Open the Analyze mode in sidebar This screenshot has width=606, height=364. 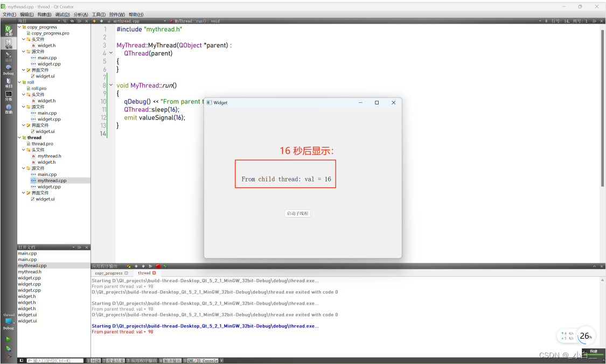point(8,96)
